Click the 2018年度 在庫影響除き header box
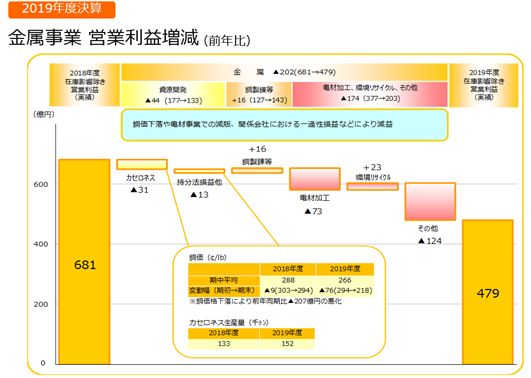 tap(85, 85)
